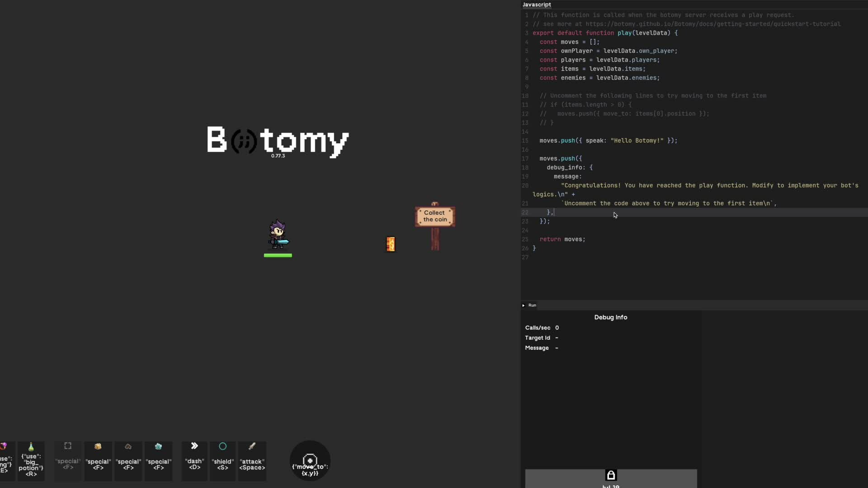Activate the teal crystal special ability
The width and height of the screenshot is (868, 488).
tap(159, 460)
